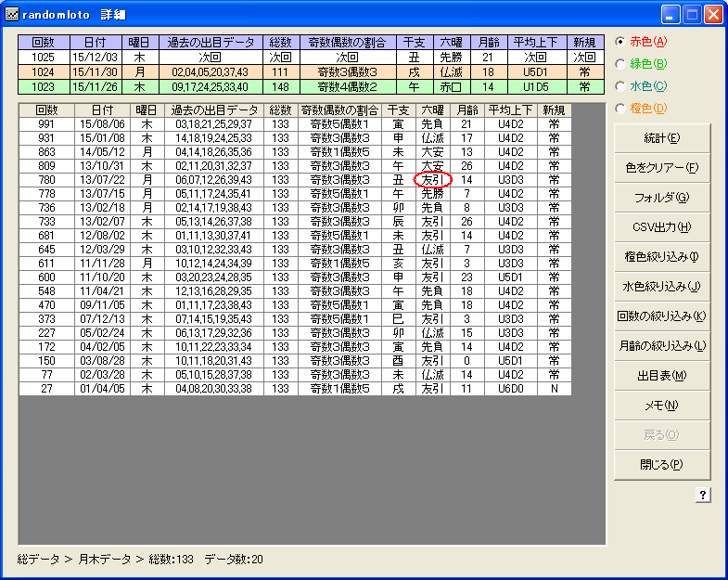Open フォルダ(G) folder button

pos(662,198)
